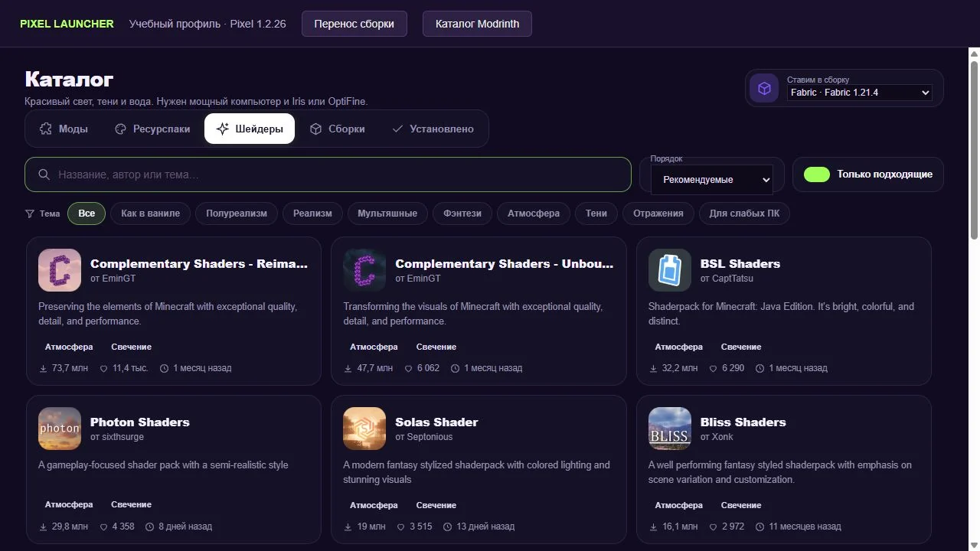The width and height of the screenshot is (980, 551).
Task: Click the Bliss Shaders thumbnail icon
Action: [670, 429]
